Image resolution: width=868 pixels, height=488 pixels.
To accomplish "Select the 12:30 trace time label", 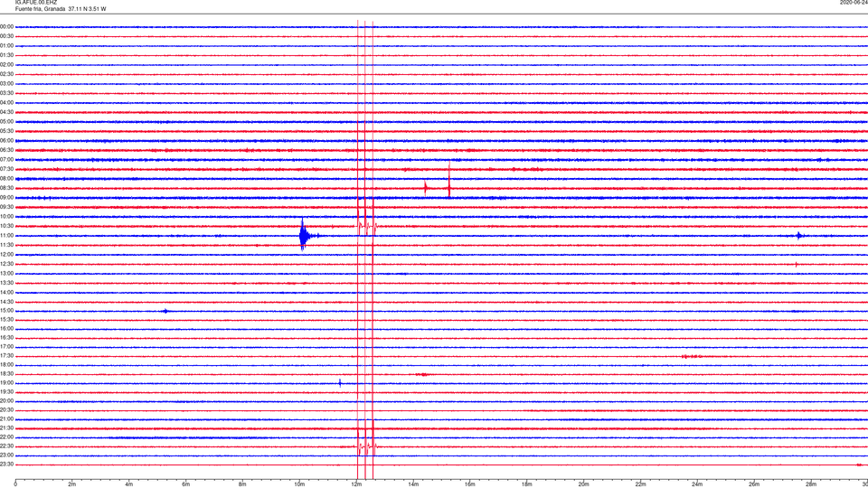I will pyautogui.click(x=6, y=264).
